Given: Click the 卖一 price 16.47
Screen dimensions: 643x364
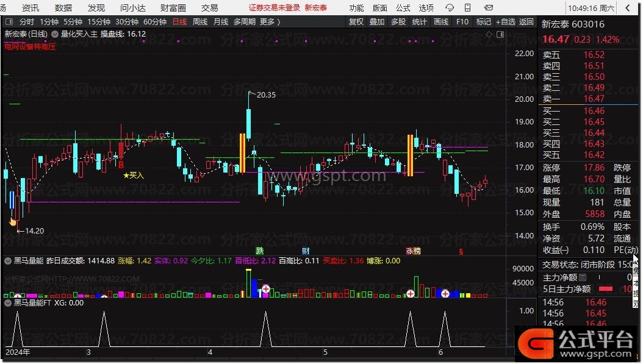Looking at the screenshot, I should click(594, 99).
